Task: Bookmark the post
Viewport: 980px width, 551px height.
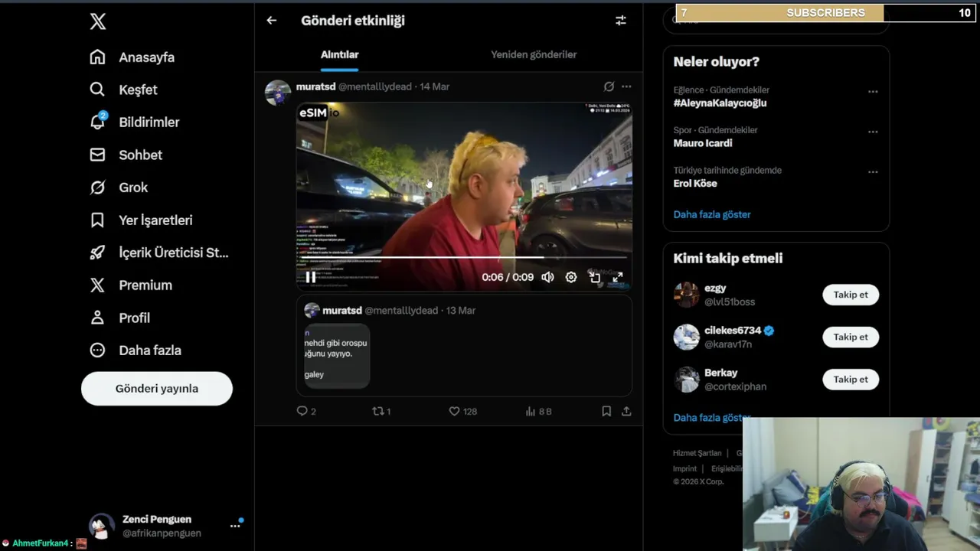Action: click(606, 411)
